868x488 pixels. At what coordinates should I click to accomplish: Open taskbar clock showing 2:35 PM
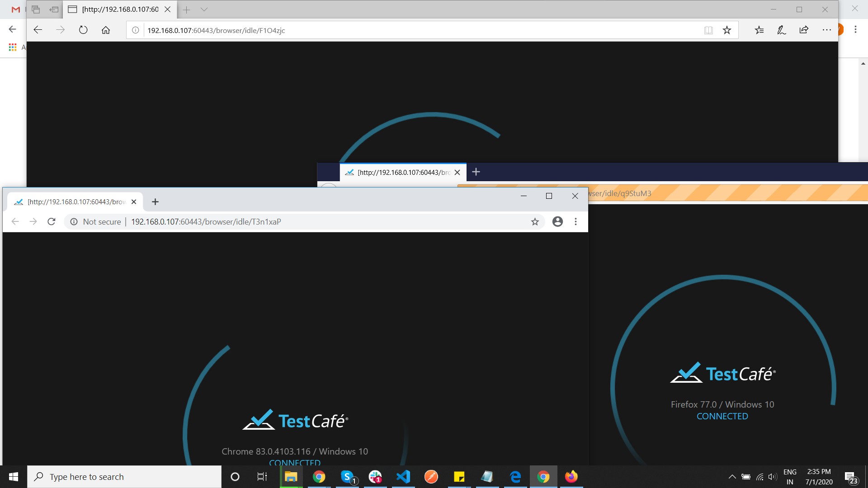819,477
